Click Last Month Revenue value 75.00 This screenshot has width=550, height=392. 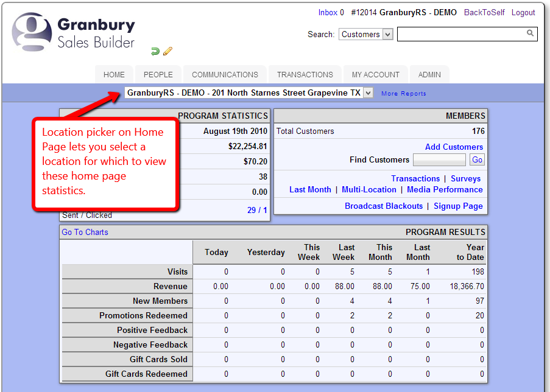point(420,287)
